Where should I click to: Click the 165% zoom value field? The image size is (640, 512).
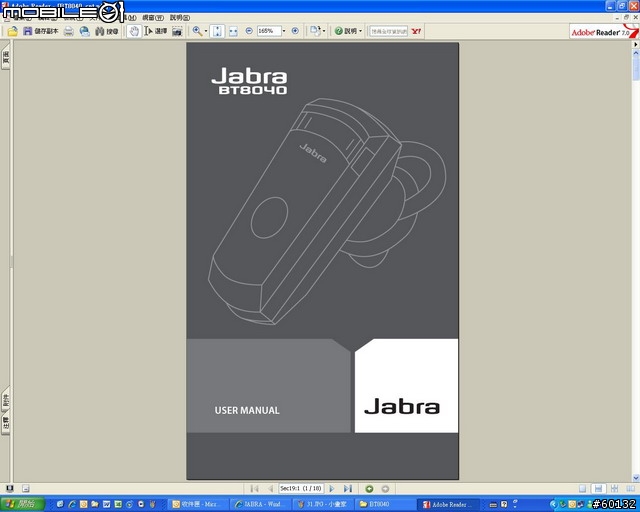coord(269,31)
